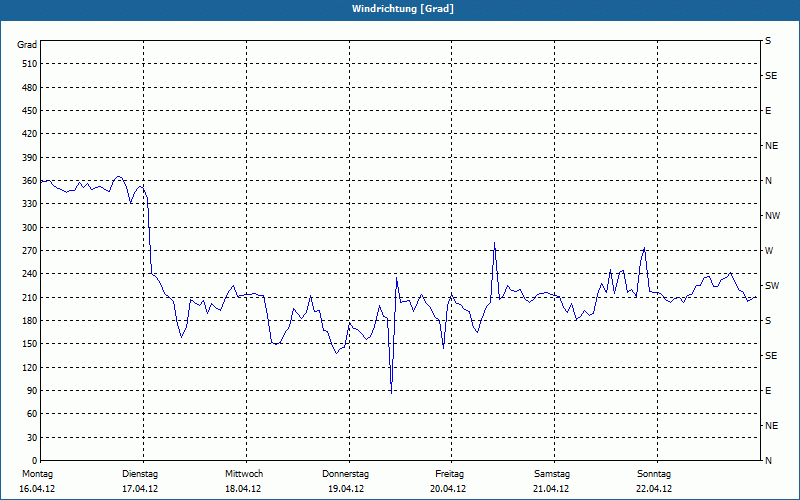Select the Grad axis unit label
Image resolution: width=800 pixels, height=500 pixels.
[x=27, y=45]
